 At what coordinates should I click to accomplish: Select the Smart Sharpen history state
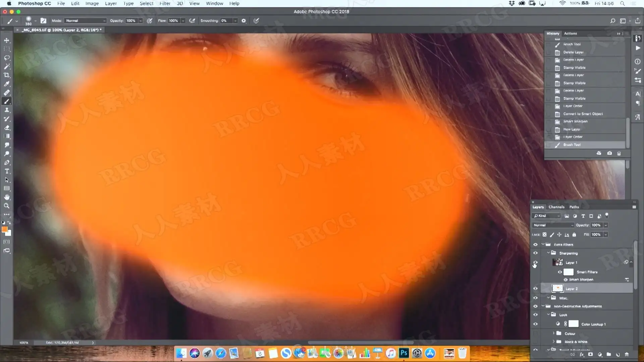[575, 121]
